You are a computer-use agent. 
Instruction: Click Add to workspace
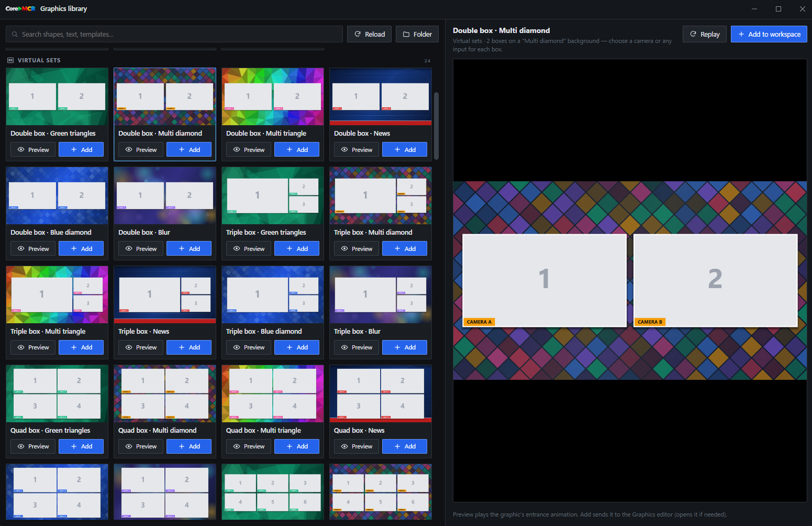pyautogui.click(x=769, y=34)
